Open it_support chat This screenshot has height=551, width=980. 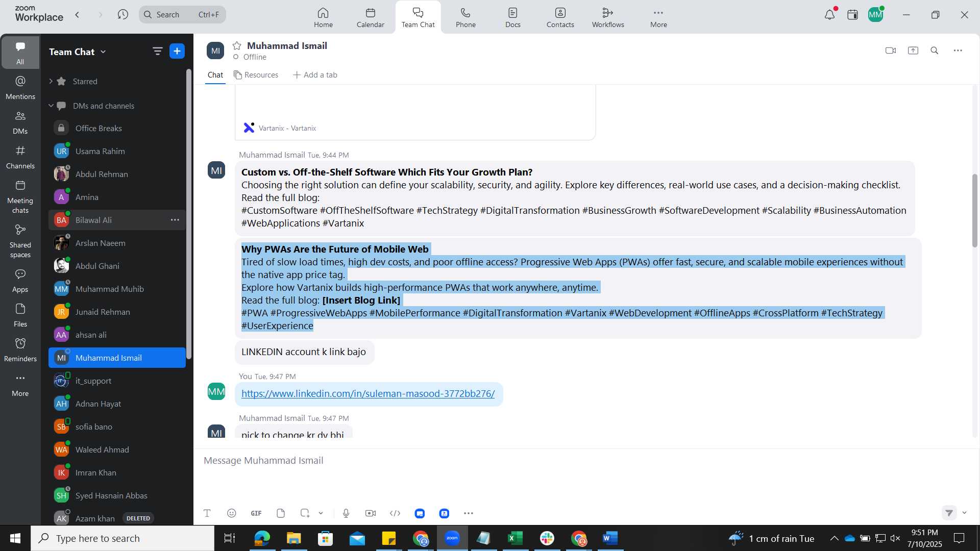tap(117, 381)
